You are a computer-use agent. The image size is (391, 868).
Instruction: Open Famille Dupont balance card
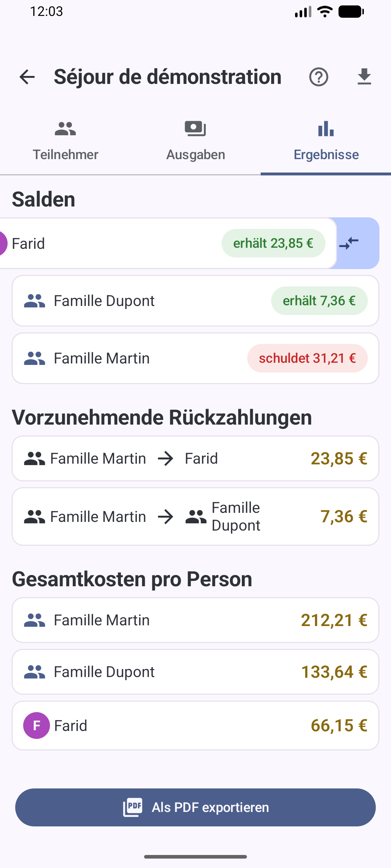(195, 301)
